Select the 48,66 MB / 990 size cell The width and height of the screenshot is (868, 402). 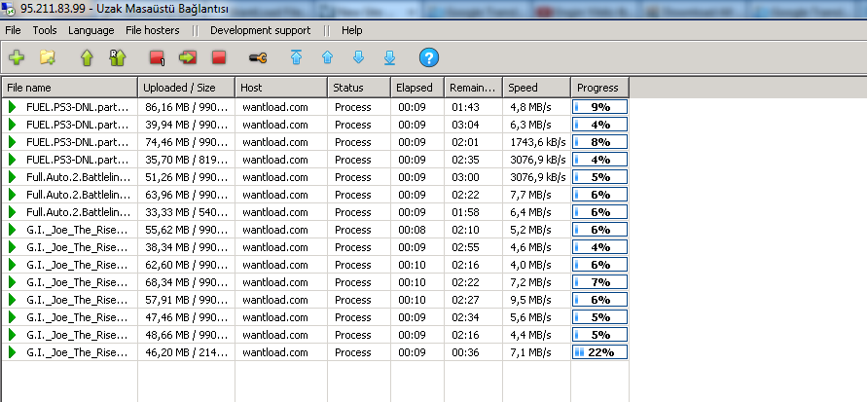(187, 335)
